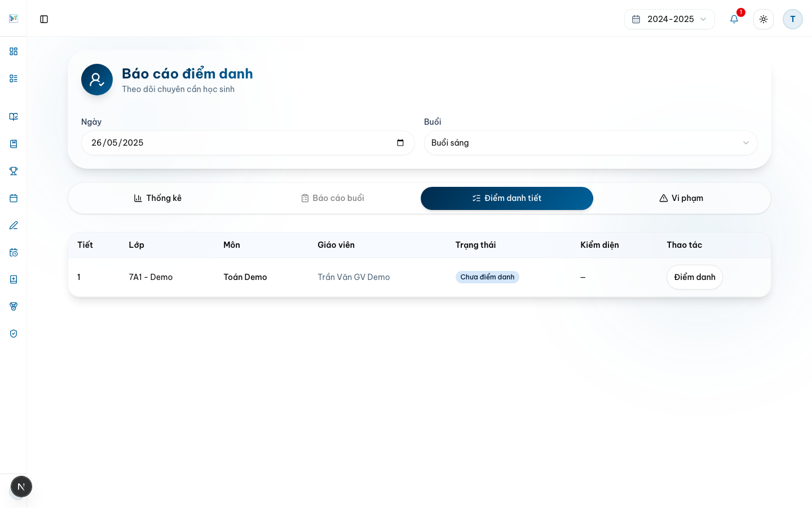Open the shield check icon in sidebar
The width and height of the screenshot is (812, 508).
tap(14, 334)
